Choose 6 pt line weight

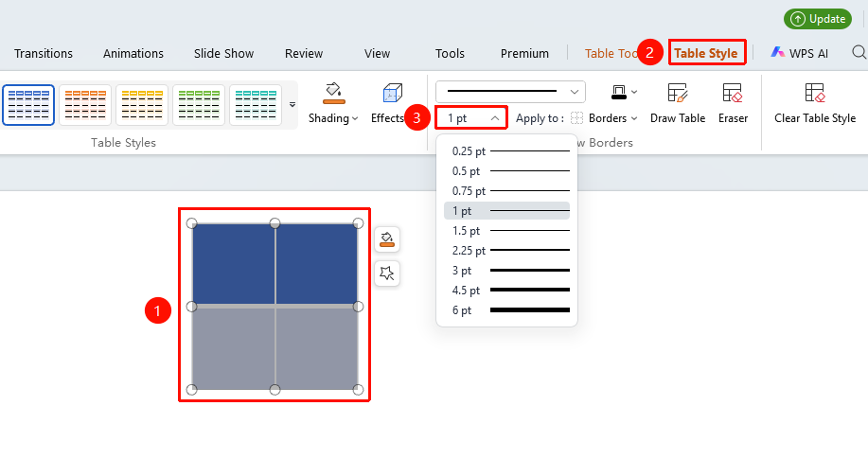click(506, 310)
